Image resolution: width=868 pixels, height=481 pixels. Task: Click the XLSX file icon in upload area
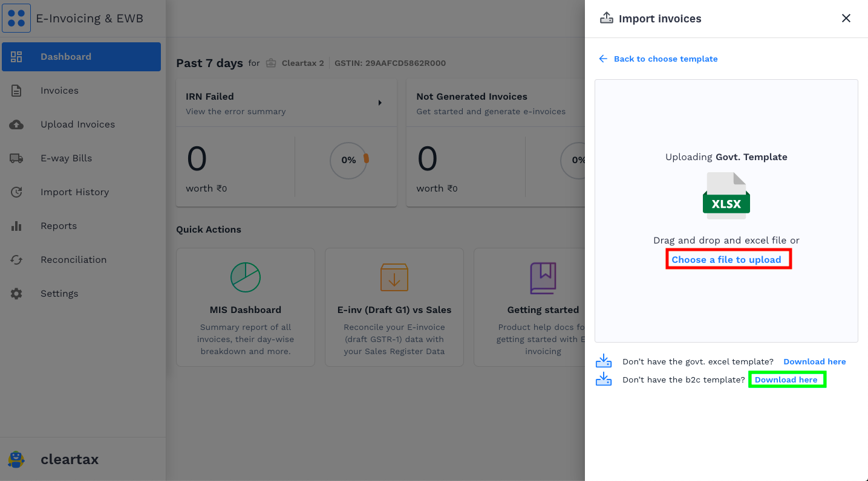tap(726, 196)
